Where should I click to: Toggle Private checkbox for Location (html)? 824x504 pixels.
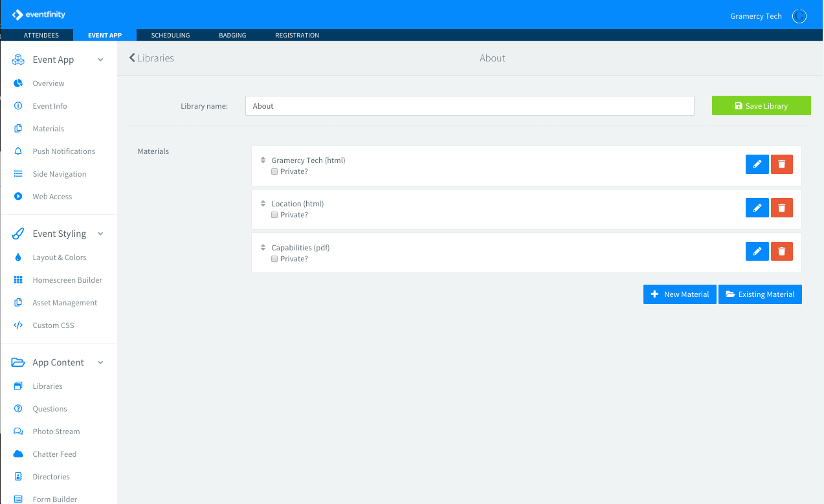274,215
